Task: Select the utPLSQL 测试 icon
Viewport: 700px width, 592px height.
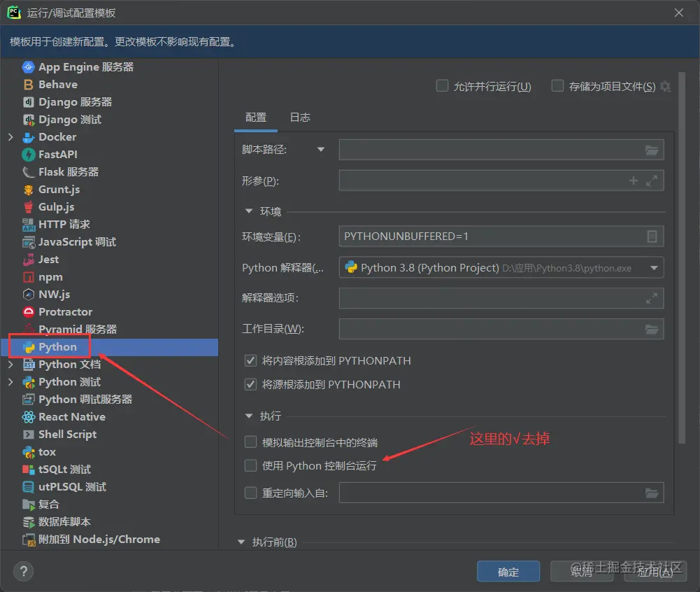Action: (x=28, y=487)
